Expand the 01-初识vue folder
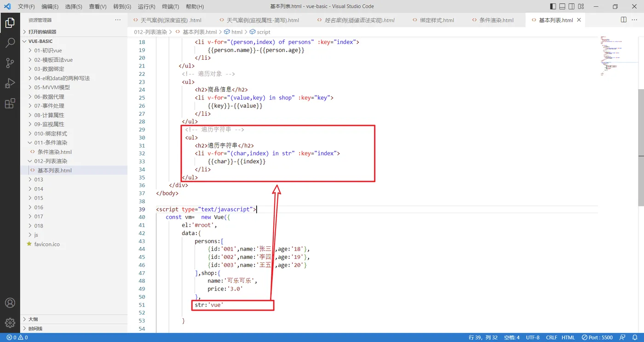644x342 pixels. point(74,51)
